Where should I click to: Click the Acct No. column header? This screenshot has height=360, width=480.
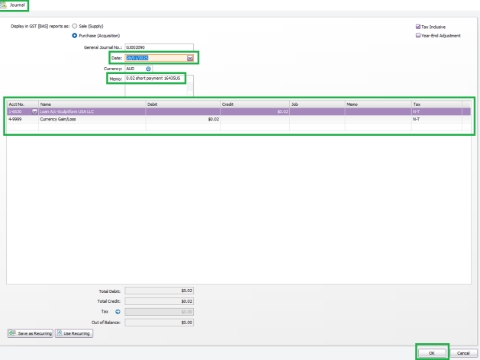click(23, 104)
